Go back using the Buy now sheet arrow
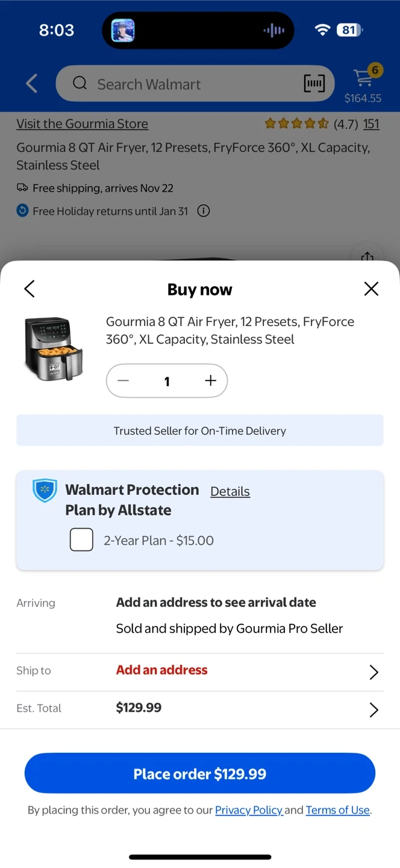The image size is (400, 868). [x=30, y=289]
